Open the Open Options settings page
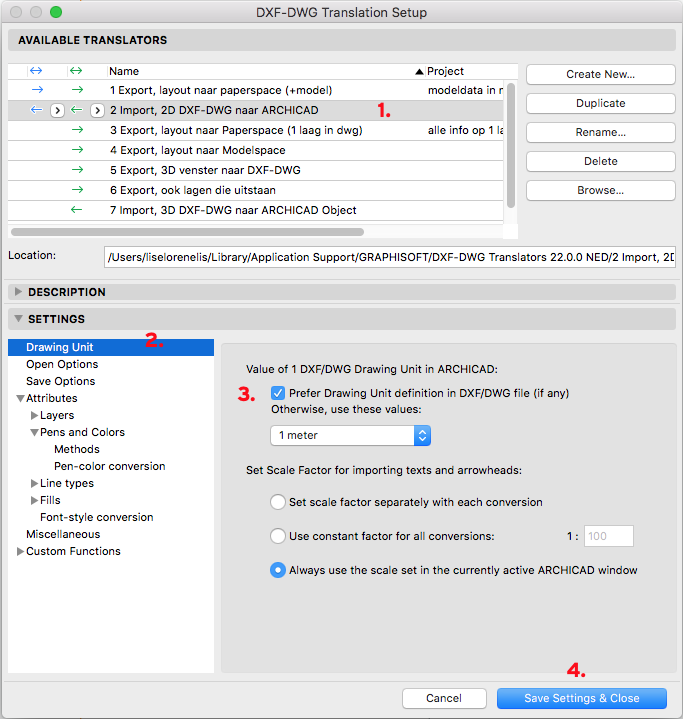Image resolution: width=683 pixels, height=719 pixels. [62, 364]
